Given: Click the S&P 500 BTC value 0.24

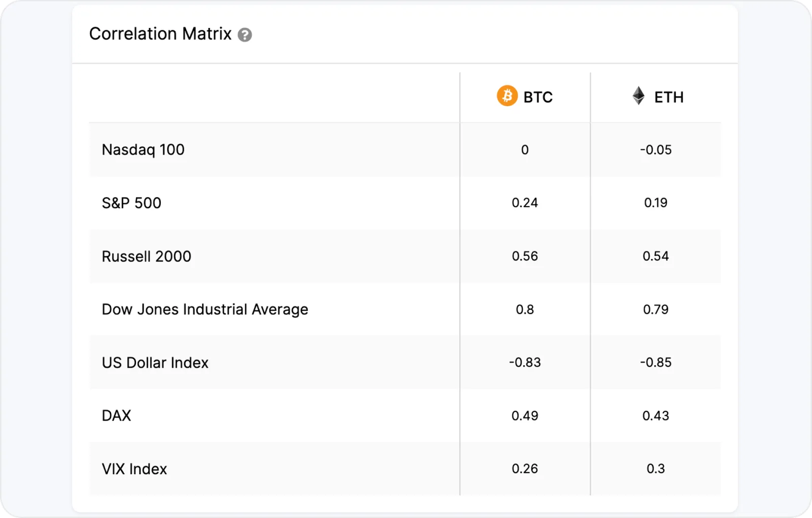Looking at the screenshot, I should tap(525, 203).
